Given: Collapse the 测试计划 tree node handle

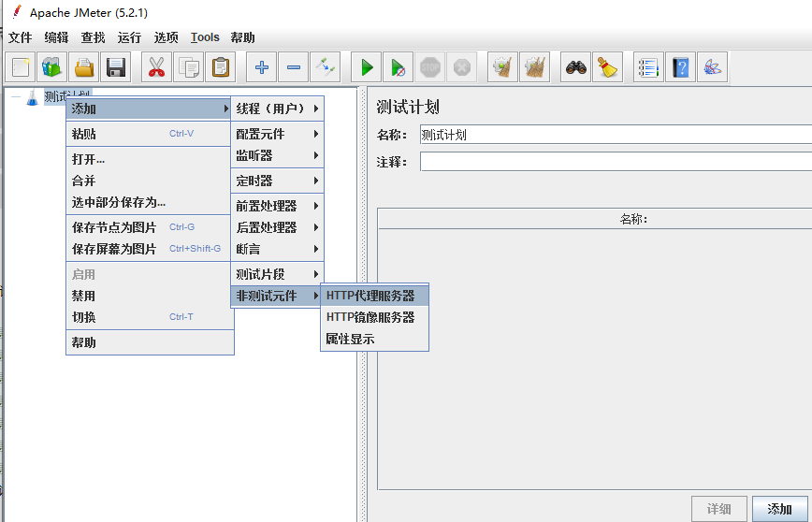Looking at the screenshot, I should tap(16, 97).
